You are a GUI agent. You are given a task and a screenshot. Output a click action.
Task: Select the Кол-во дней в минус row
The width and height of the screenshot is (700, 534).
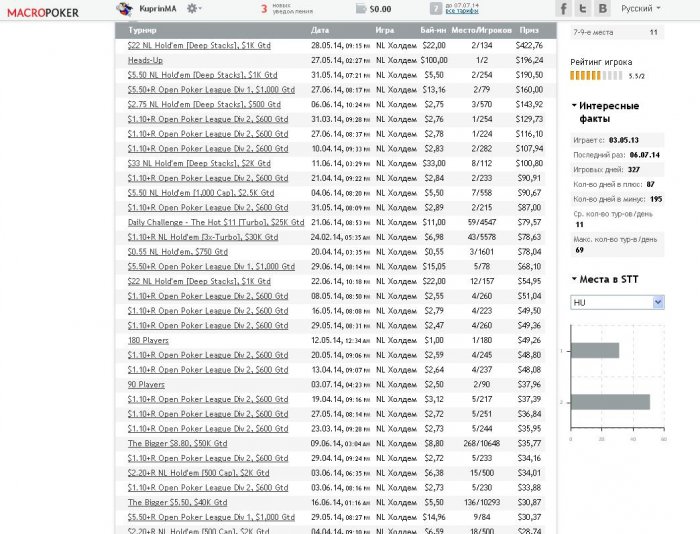617,199
